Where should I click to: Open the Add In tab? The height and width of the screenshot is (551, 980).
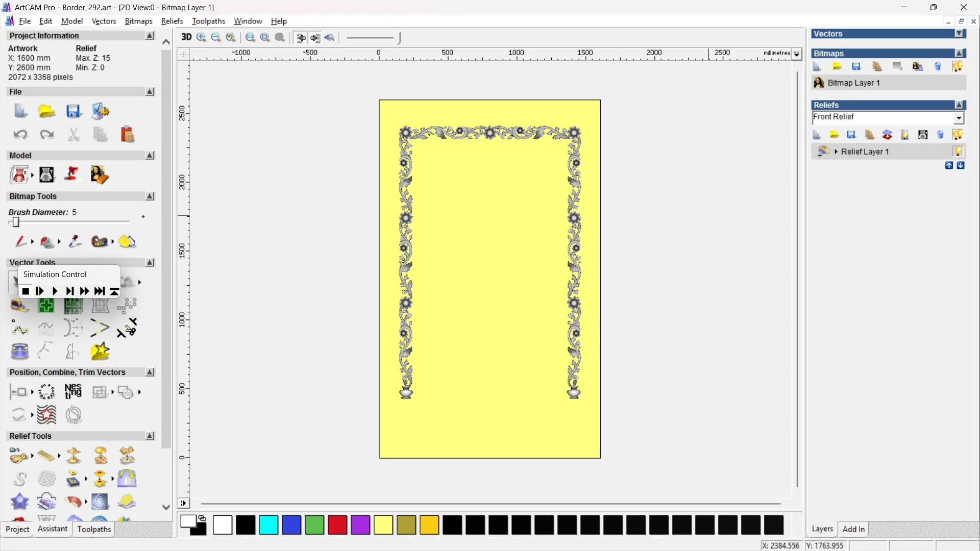click(853, 529)
